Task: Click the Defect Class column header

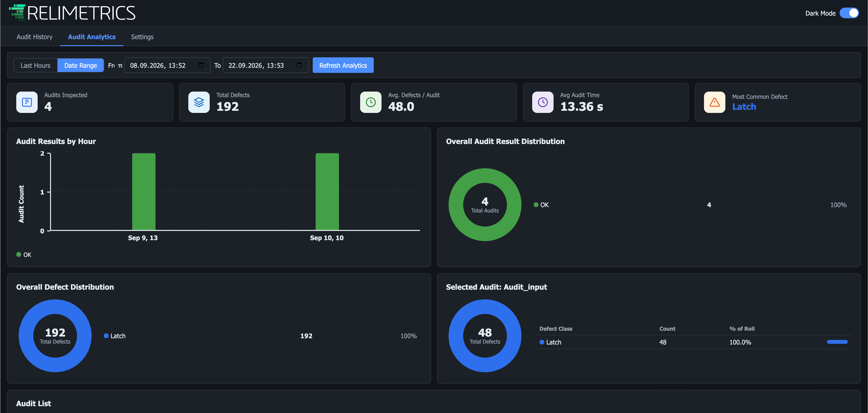Action: 556,329
